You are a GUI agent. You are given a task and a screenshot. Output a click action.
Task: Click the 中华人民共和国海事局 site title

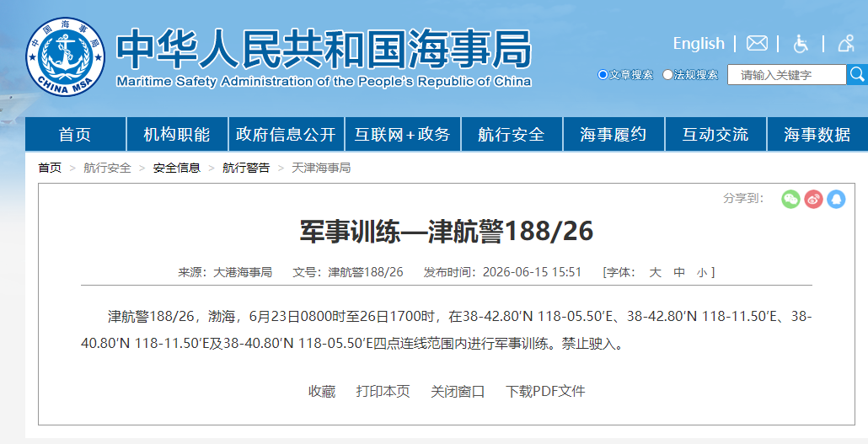324,49
